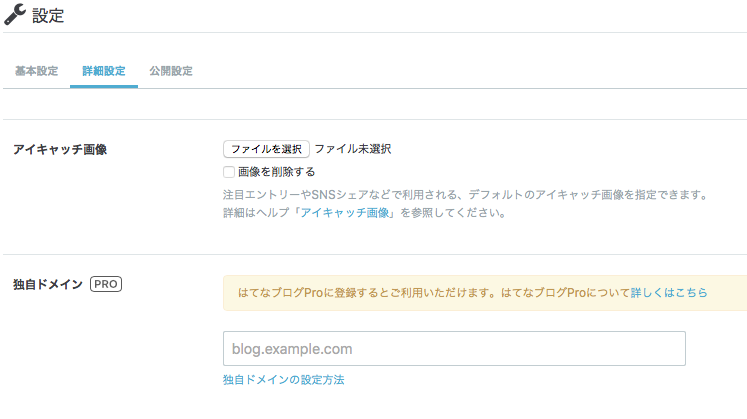Screen dimensions: 747x419
Task: Click the を参照してください text after link
Action: pyautogui.click(x=453, y=213)
